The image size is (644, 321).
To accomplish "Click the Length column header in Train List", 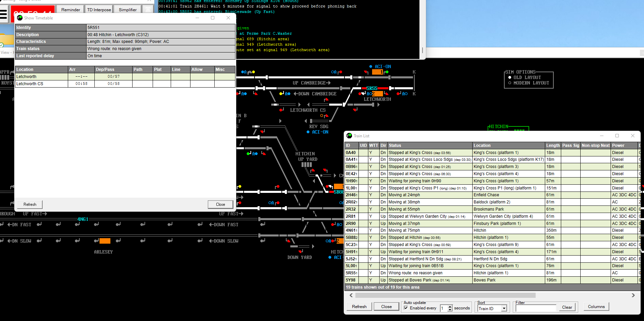I will pos(553,145).
